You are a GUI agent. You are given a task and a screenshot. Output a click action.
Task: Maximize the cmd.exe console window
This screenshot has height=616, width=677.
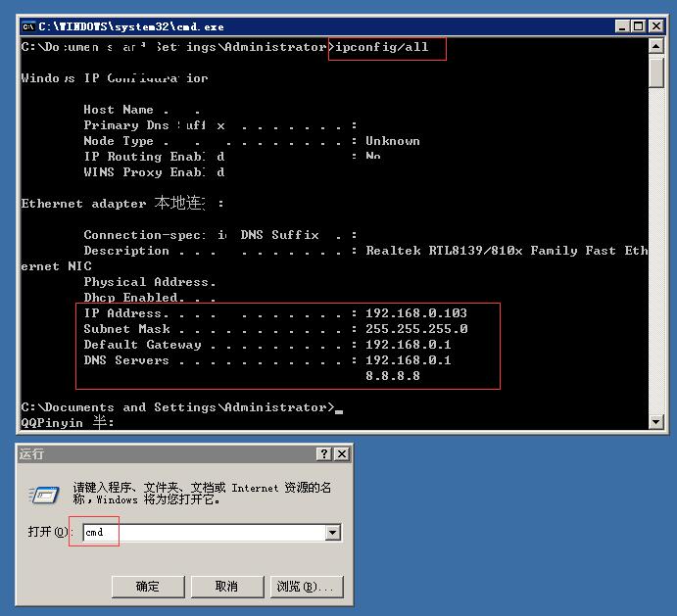pos(638,26)
